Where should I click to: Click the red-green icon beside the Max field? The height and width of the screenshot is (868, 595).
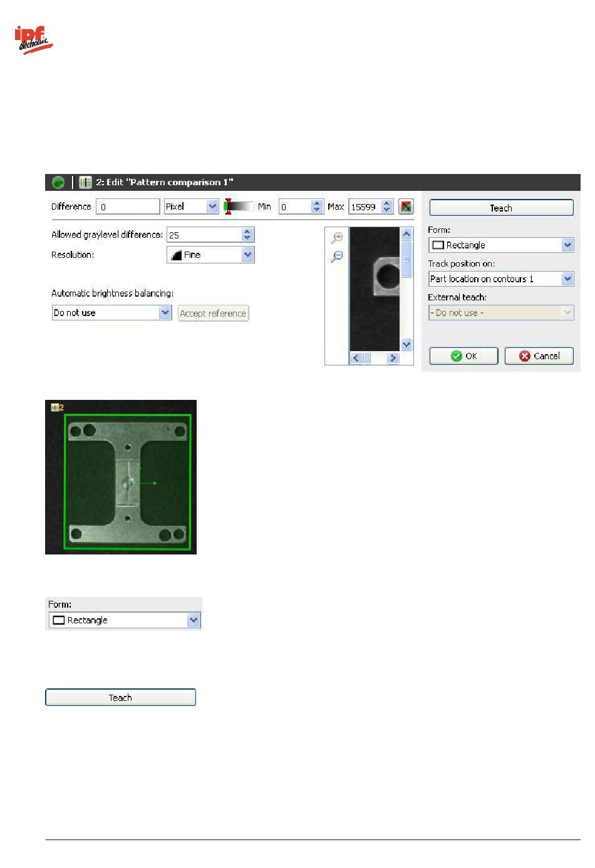click(x=406, y=207)
